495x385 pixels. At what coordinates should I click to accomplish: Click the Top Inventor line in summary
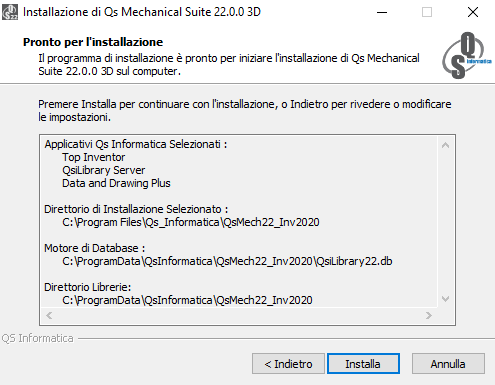coord(94,157)
